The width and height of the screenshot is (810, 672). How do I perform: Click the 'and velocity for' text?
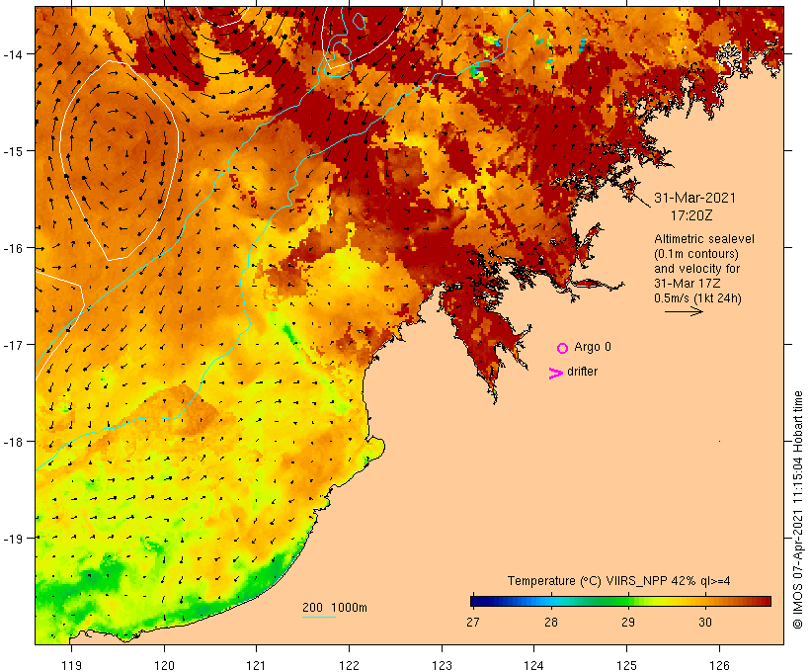pyautogui.click(x=696, y=269)
